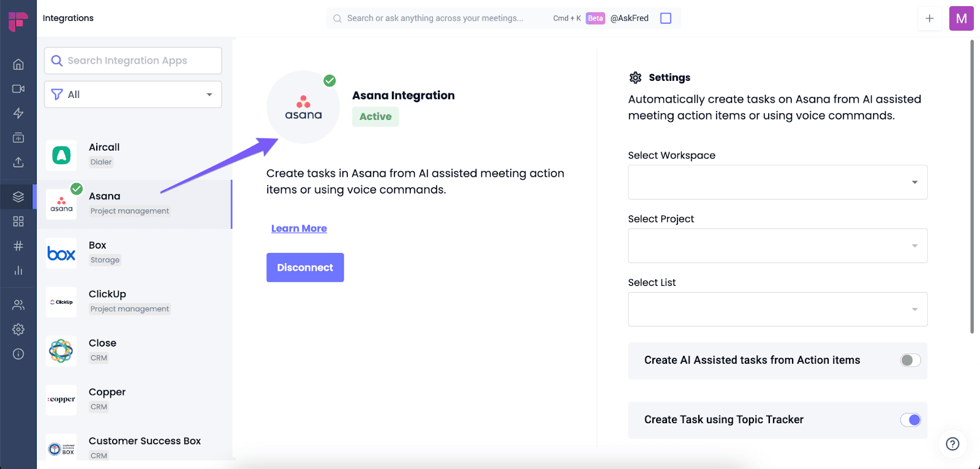Click the hashtag channels icon

(x=18, y=246)
